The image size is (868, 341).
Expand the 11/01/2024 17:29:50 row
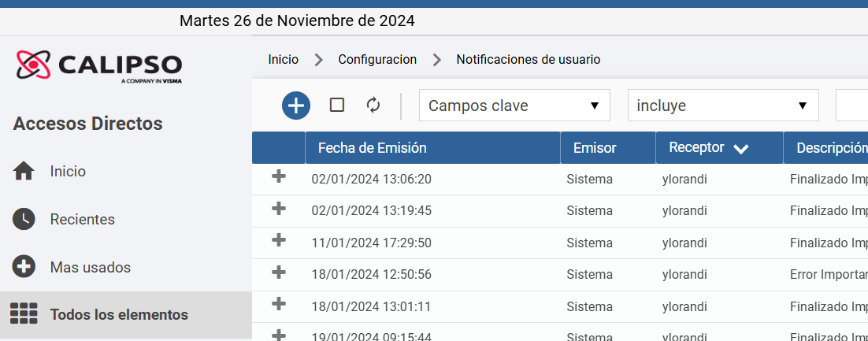(279, 240)
